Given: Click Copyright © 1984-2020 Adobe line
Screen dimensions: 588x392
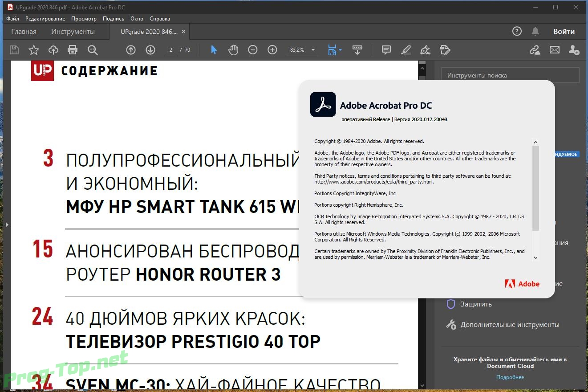Looking at the screenshot, I should coord(369,141).
